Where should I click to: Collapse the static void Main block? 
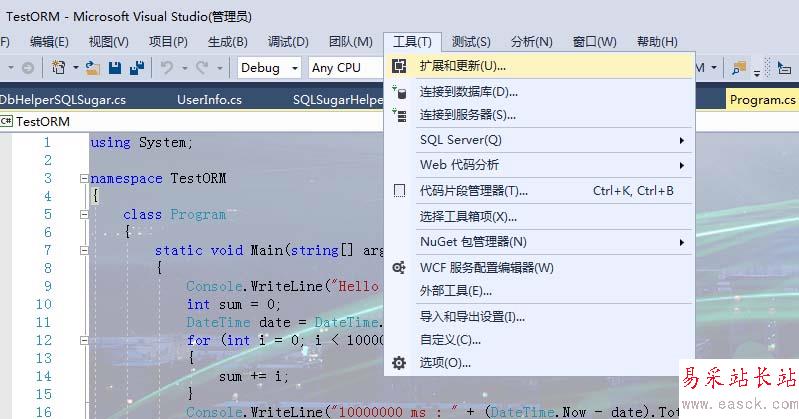pyautogui.click(x=84, y=250)
